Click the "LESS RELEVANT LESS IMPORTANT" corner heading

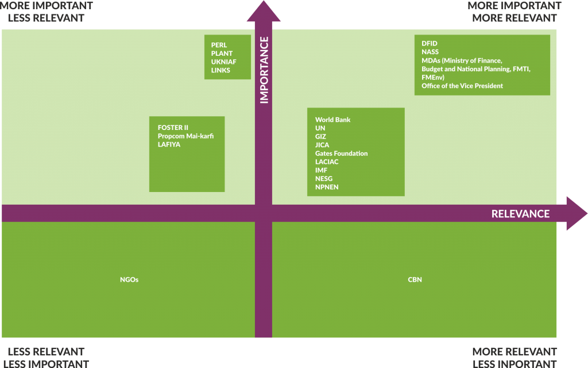point(46,358)
